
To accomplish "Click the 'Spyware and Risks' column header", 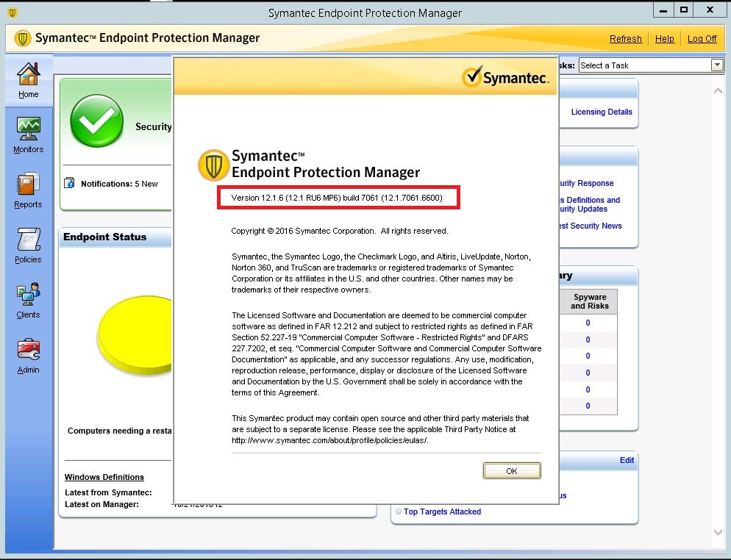I will coord(589,301).
